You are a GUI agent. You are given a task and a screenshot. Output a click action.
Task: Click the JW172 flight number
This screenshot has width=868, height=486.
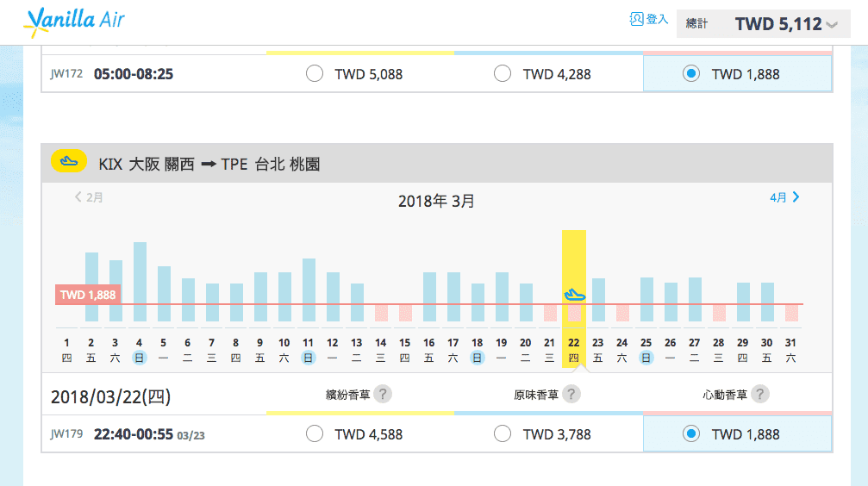[66, 73]
